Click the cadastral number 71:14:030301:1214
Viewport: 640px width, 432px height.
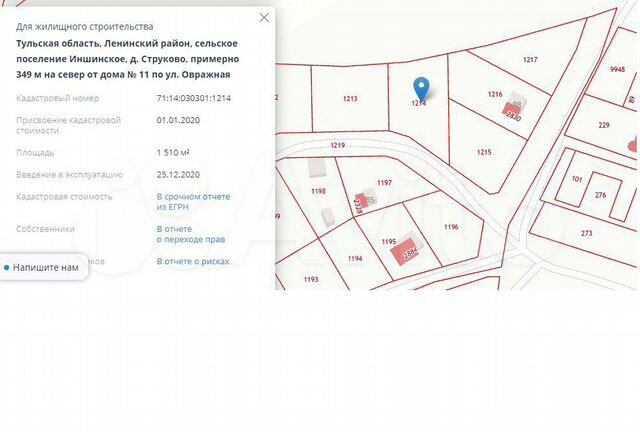tap(194, 98)
